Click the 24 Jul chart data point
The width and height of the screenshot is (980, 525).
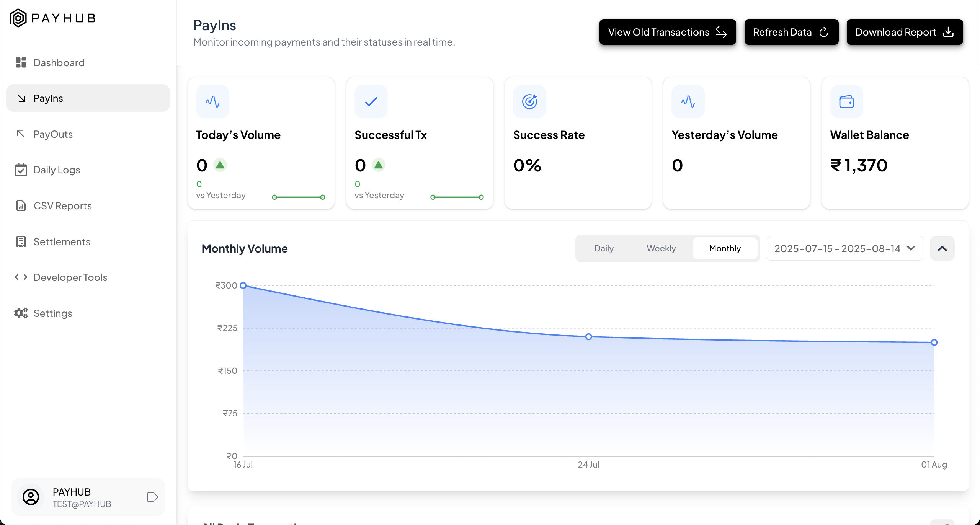click(588, 337)
